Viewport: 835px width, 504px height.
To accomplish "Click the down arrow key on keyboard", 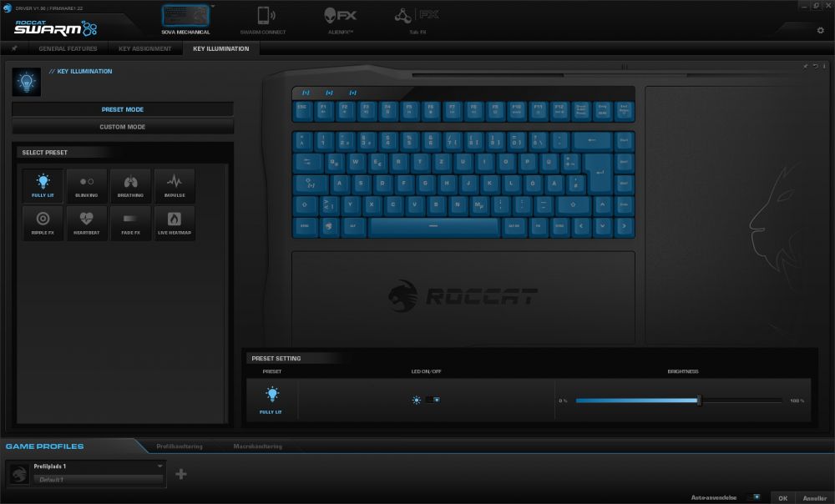I will click(x=602, y=226).
